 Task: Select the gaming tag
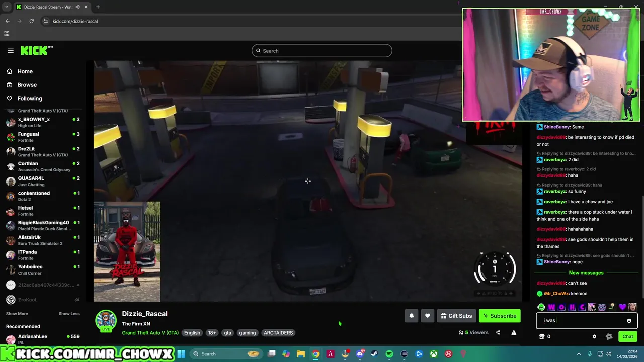point(248,333)
